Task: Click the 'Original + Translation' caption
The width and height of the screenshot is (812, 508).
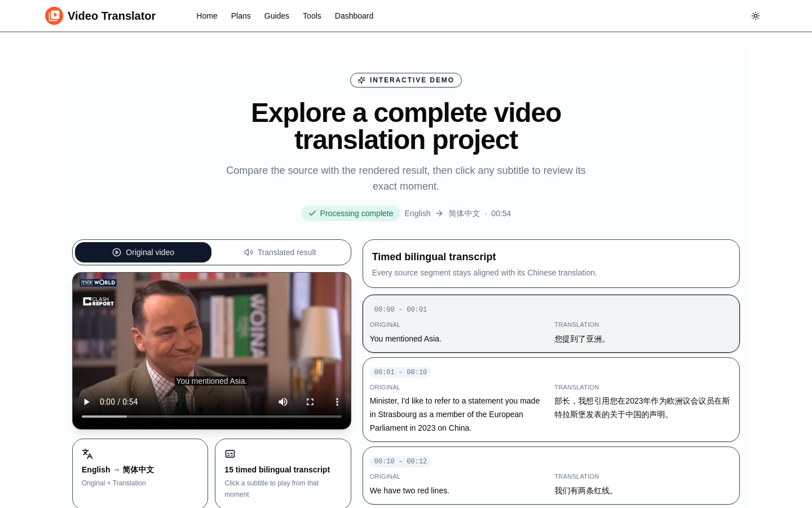Action: (x=114, y=483)
